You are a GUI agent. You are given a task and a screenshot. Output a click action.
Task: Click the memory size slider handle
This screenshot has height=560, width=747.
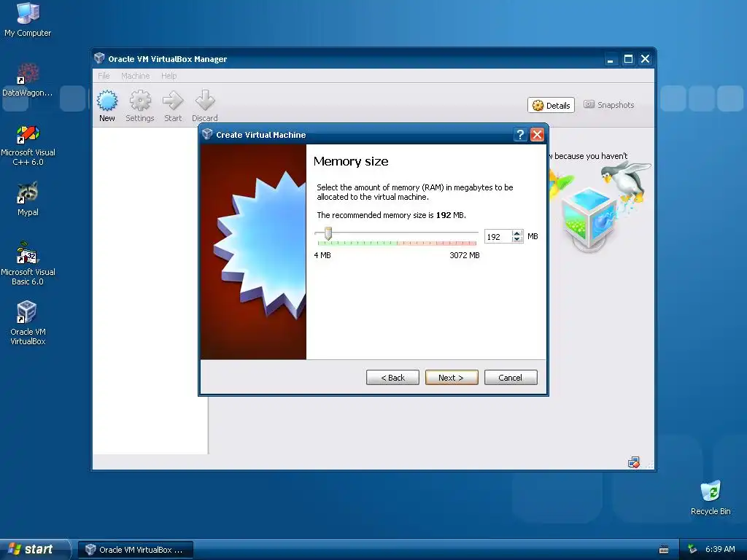click(x=328, y=233)
